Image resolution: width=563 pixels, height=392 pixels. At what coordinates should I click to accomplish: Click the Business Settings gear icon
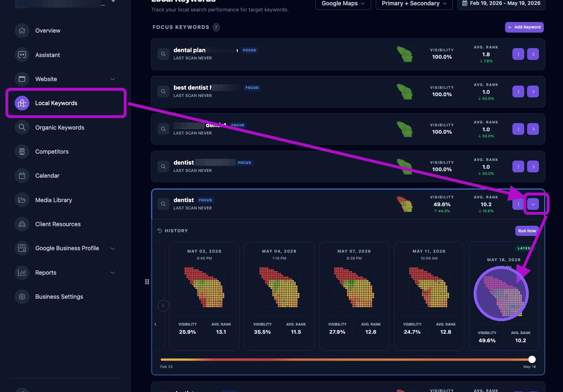[x=22, y=297]
